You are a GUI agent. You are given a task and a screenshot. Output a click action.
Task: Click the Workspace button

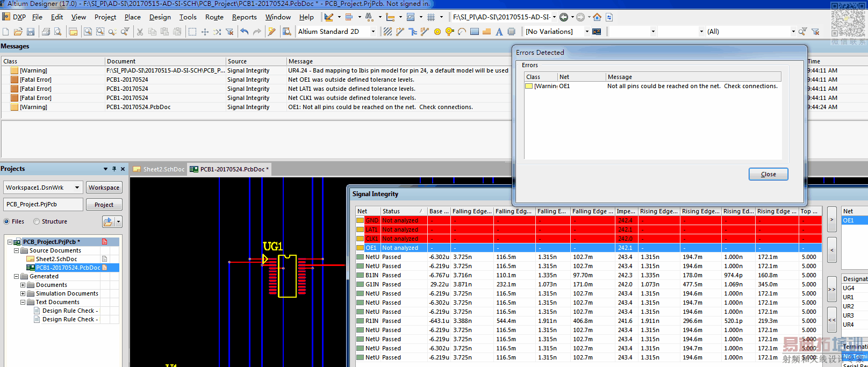pos(104,188)
